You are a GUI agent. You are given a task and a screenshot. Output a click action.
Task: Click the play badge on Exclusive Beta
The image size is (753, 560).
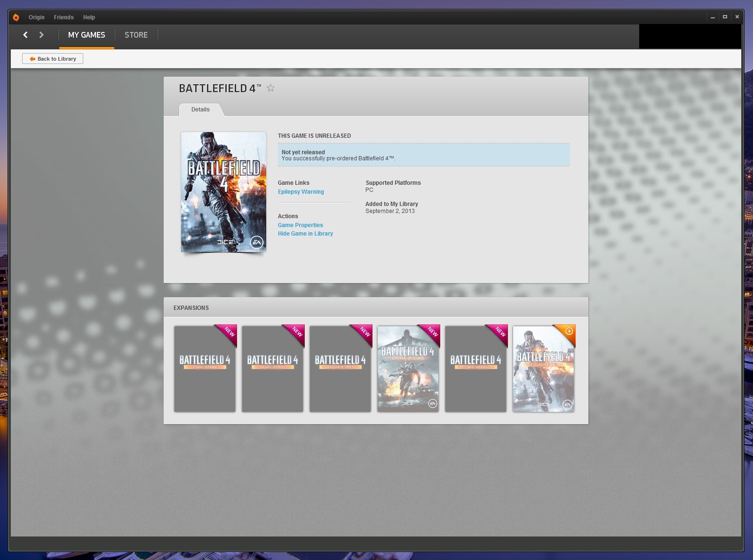click(x=569, y=331)
